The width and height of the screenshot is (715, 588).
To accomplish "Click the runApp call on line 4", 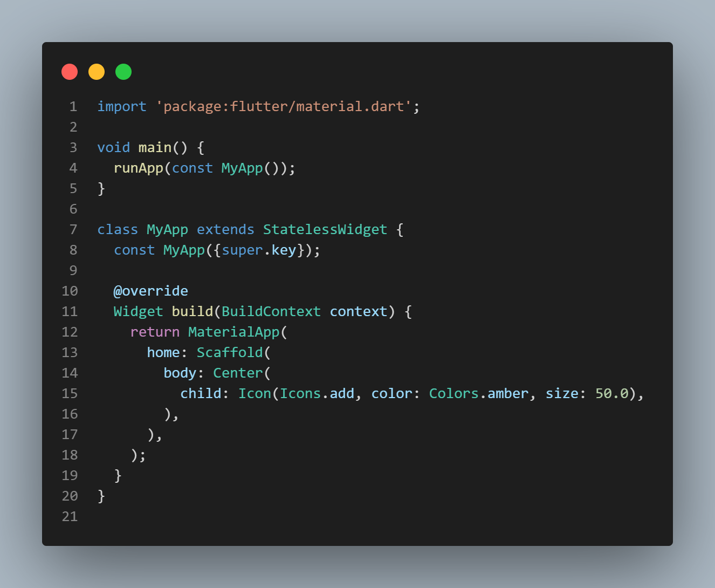I will pyautogui.click(x=139, y=168).
